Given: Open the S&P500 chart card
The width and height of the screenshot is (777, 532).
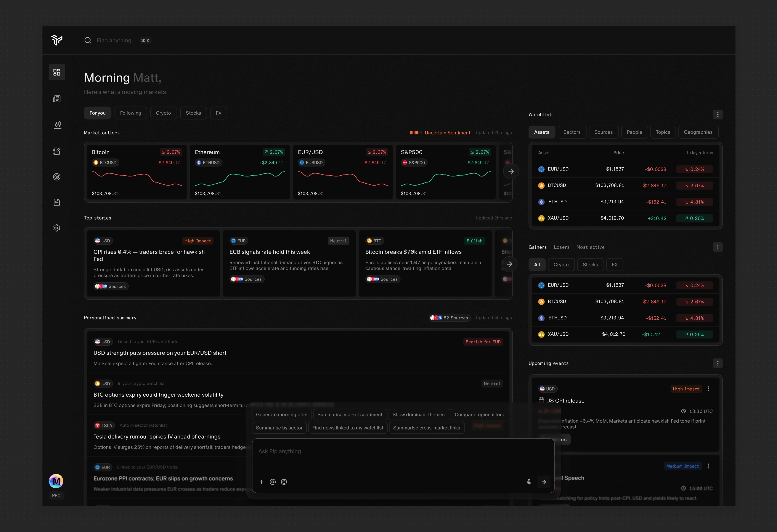Looking at the screenshot, I should tap(446, 172).
